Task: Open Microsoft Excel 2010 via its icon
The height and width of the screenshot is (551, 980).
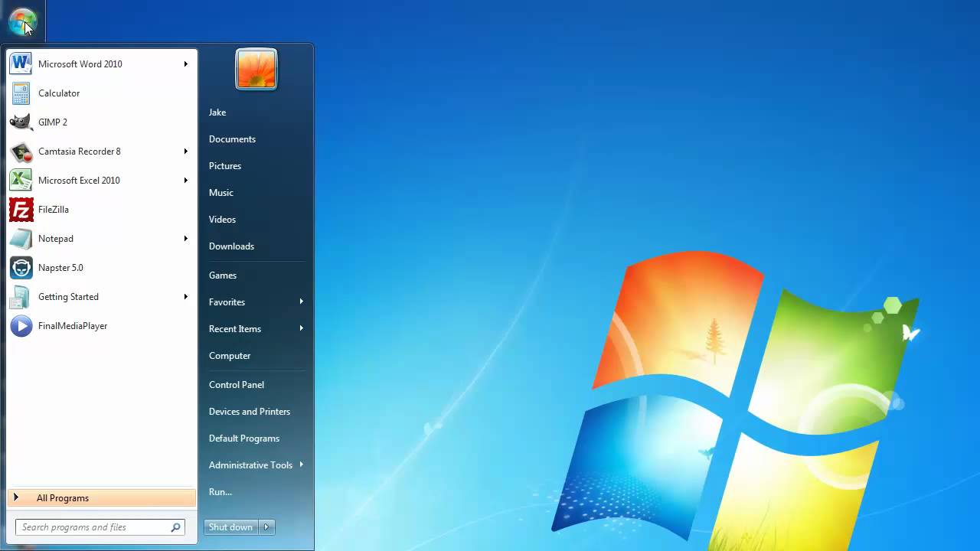Action: [21, 180]
